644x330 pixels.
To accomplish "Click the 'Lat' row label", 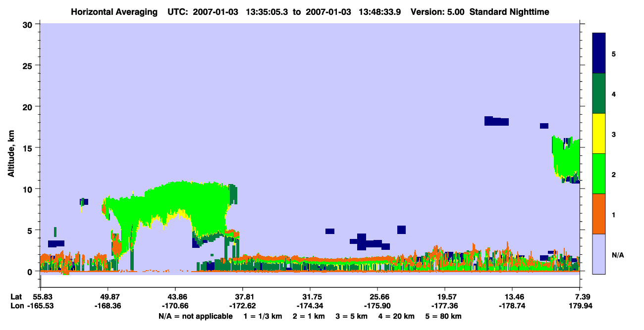I will 16,296.
